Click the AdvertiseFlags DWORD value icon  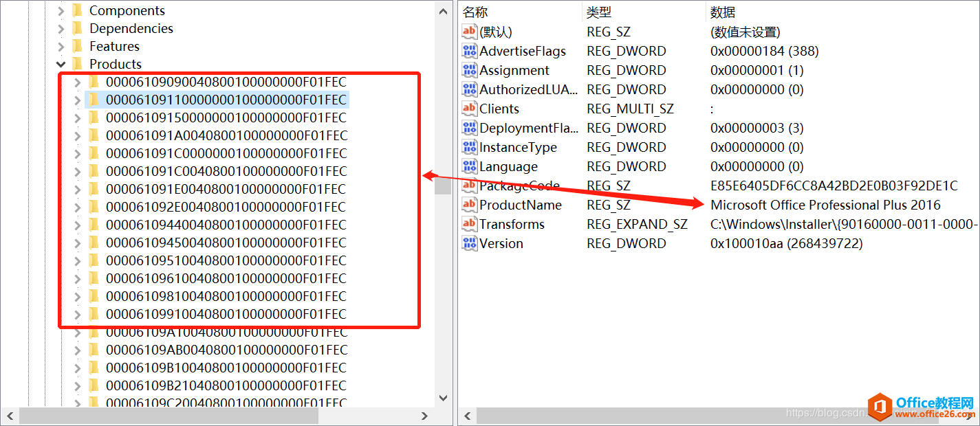tap(470, 51)
